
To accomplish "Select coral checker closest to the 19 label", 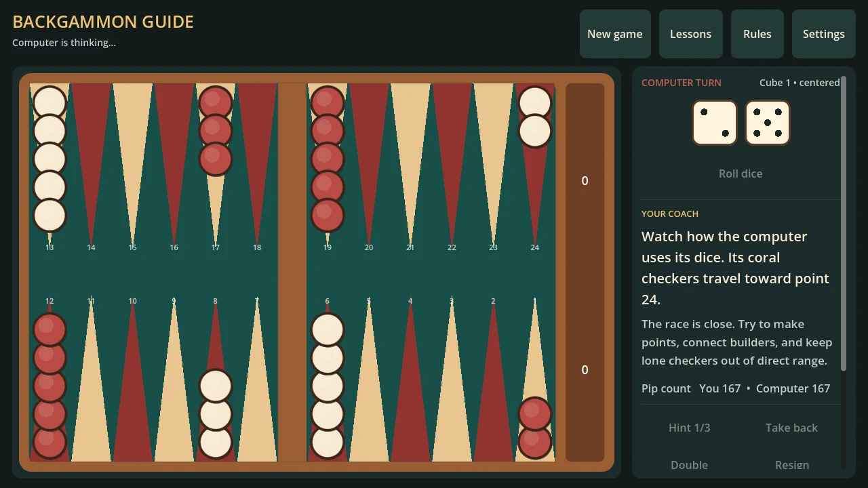I will (x=328, y=216).
